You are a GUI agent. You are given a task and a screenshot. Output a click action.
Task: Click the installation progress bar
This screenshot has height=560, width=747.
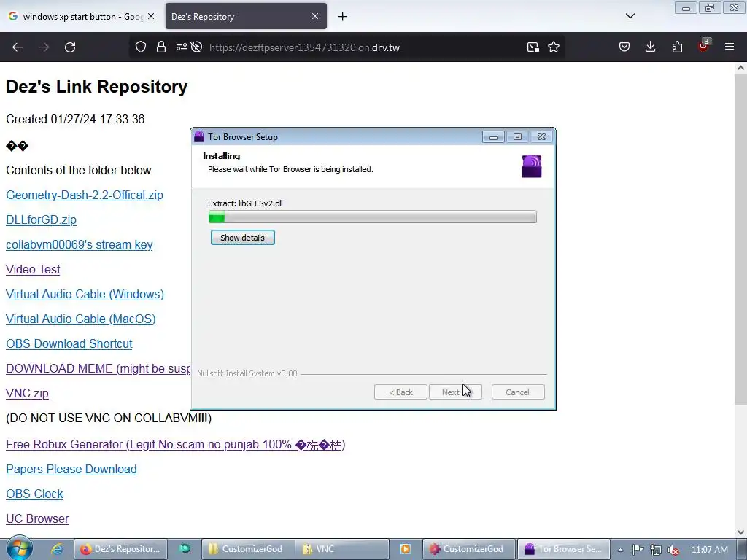click(373, 217)
